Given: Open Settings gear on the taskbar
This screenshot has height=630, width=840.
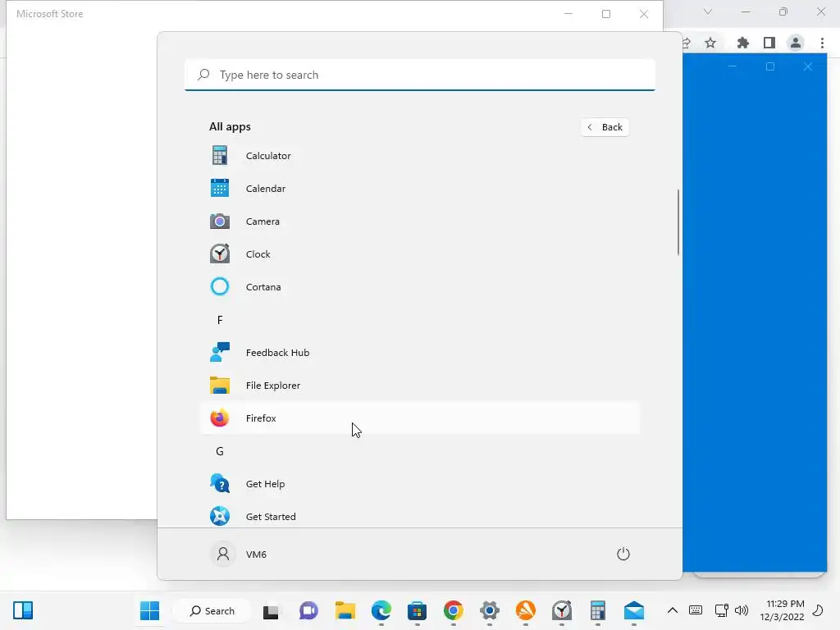Looking at the screenshot, I should point(489,610).
